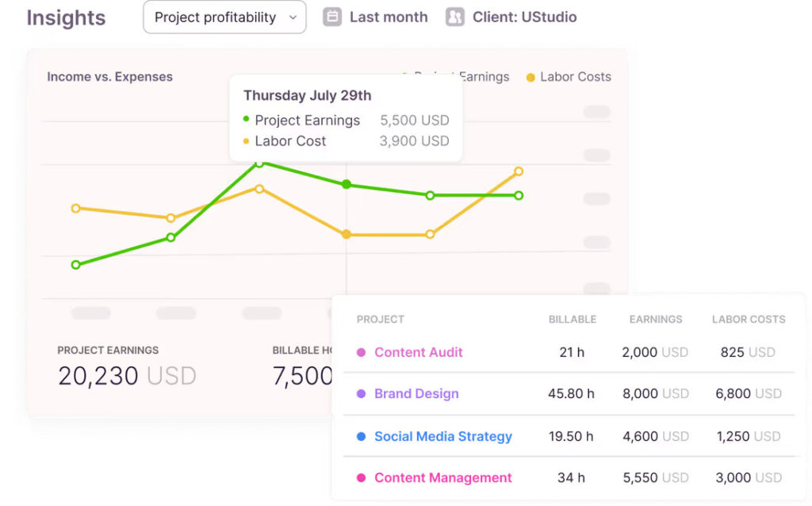Screen dimensions: 812x506
Task: Open the Brand Design project
Action: click(416, 393)
